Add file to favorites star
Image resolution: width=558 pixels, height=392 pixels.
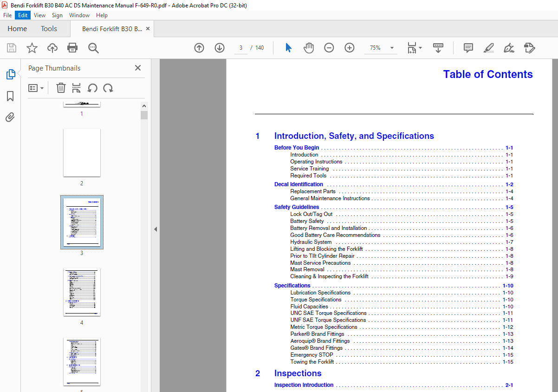[x=32, y=48]
